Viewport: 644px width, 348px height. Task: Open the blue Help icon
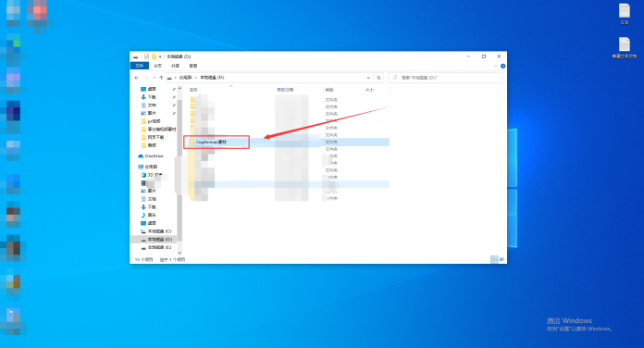502,66
